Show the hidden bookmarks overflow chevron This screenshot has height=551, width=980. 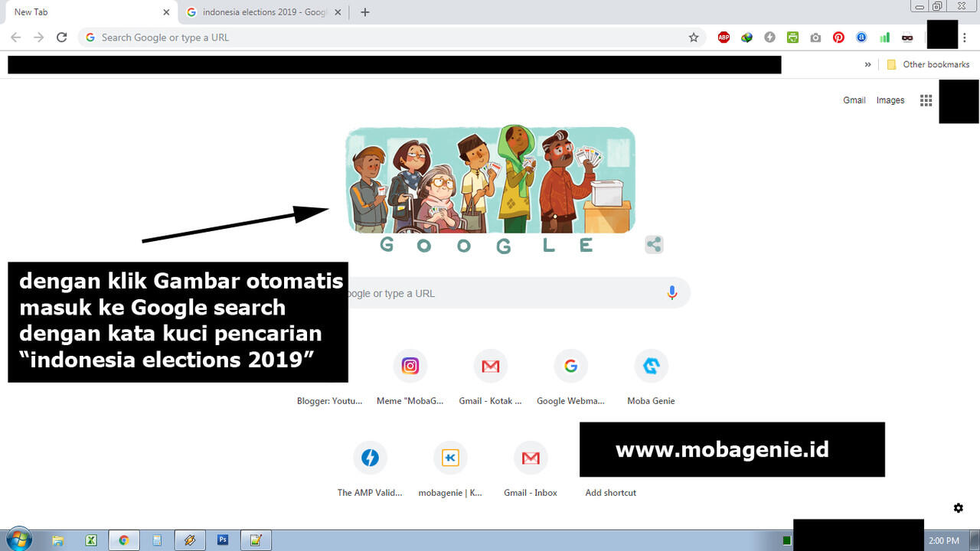[x=867, y=64]
